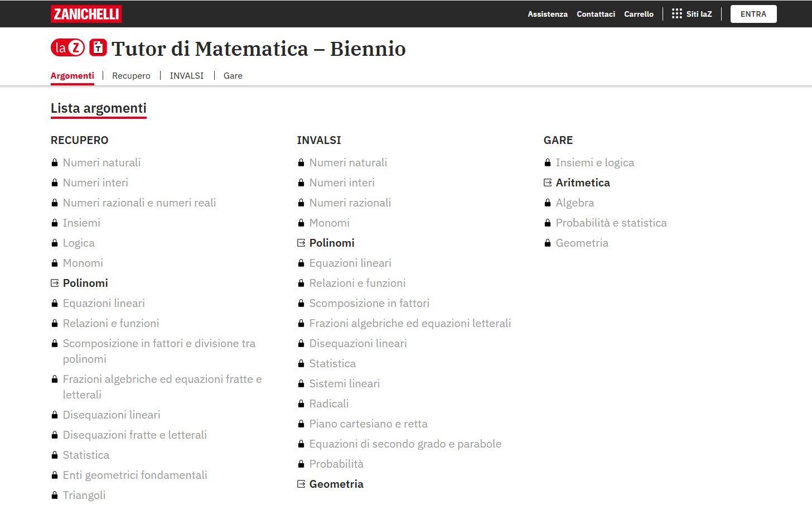
Task: Switch to the Recupero tab
Action: click(x=131, y=76)
